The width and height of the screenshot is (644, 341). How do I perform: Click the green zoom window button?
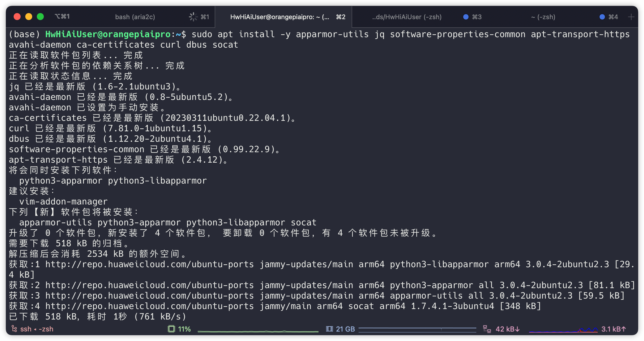(x=40, y=17)
